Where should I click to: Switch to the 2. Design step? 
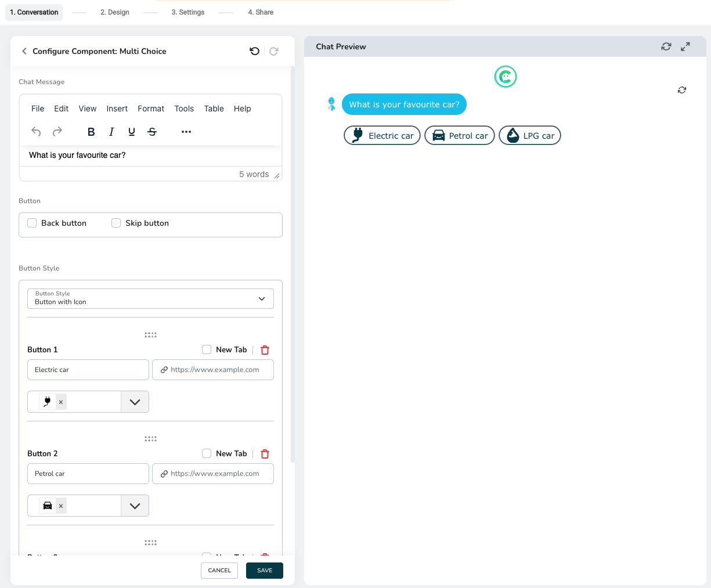tap(115, 12)
